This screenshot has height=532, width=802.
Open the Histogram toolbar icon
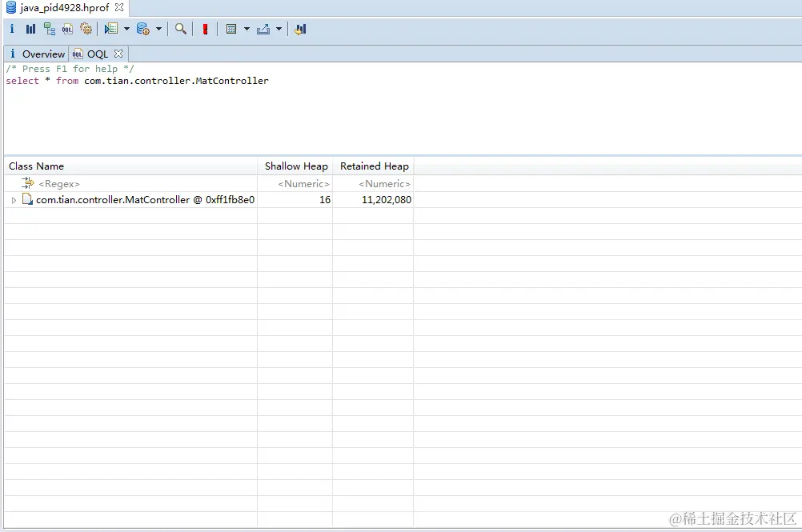click(x=30, y=29)
